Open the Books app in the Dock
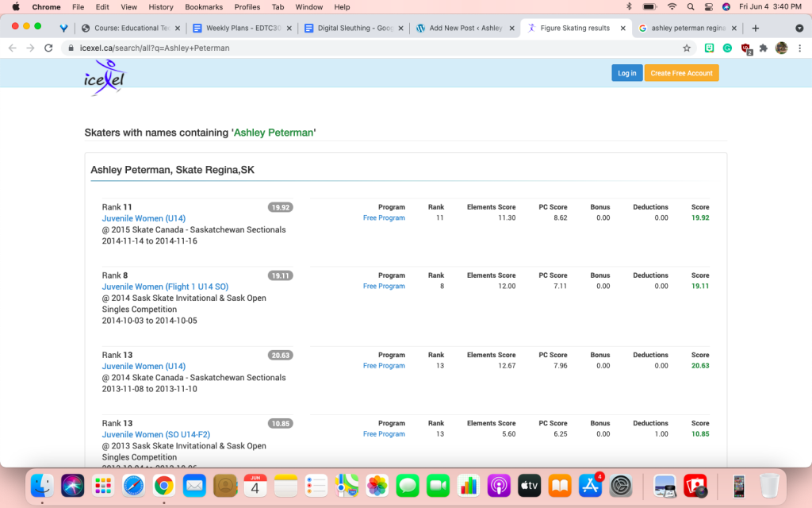 point(560,486)
